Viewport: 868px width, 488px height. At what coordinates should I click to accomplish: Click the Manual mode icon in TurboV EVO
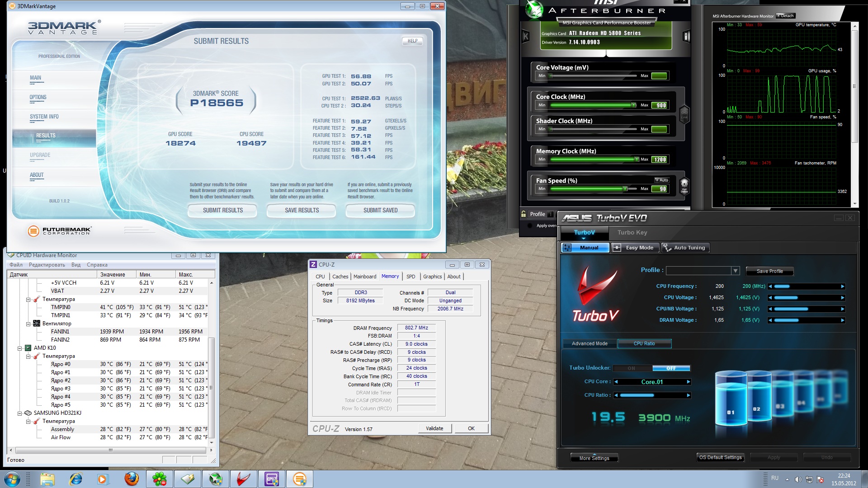click(567, 248)
